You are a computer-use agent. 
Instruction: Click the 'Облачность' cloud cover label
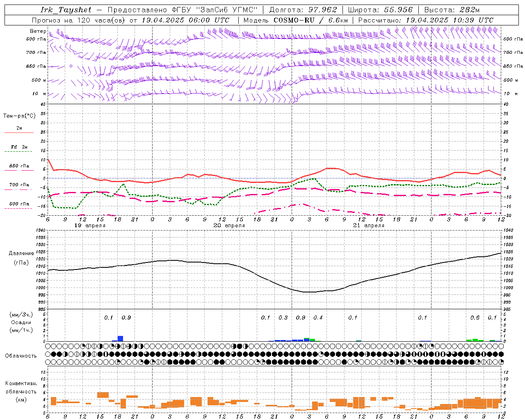[21, 356]
